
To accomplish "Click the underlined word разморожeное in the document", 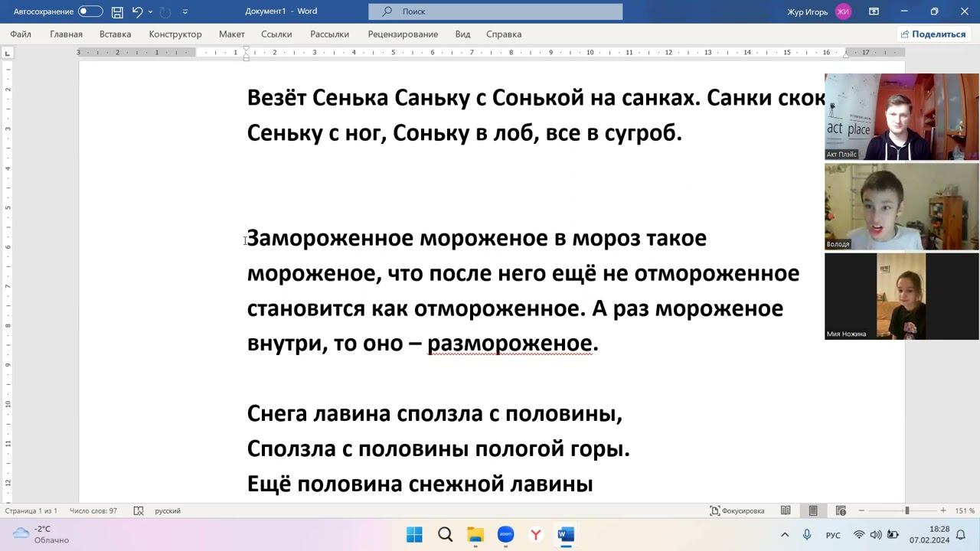I will point(509,343).
